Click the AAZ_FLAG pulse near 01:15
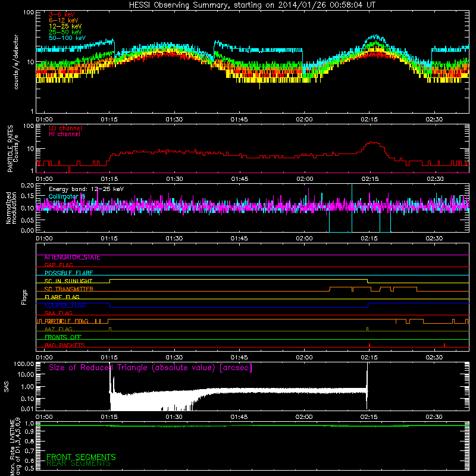The width and height of the screenshot is (476, 476). click(x=110, y=329)
